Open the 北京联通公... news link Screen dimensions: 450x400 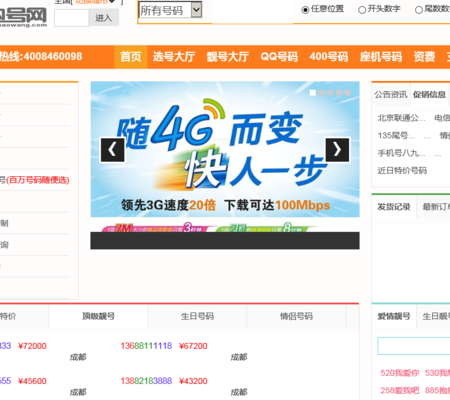coord(401,118)
